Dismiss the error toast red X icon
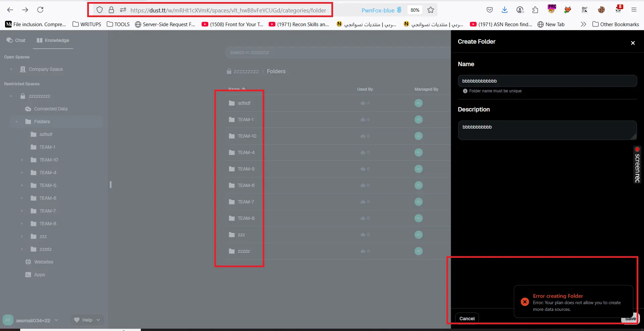 525,302
